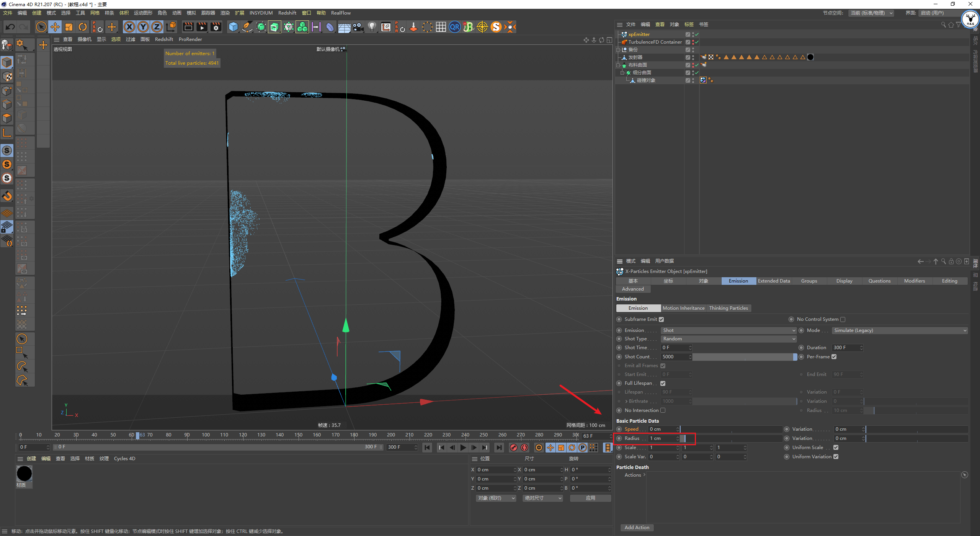
Task: Open the Mode Simulate (Legacy) dropdown
Action: (x=900, y=330)
